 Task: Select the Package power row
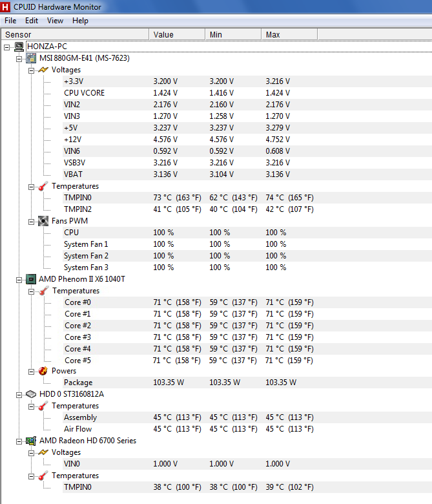[x=247, y=383]
